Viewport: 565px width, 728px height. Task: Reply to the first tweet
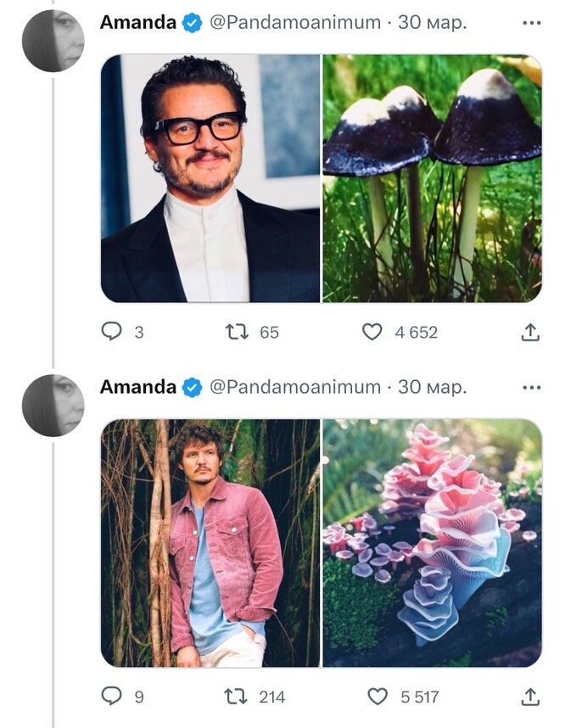click(x=112, y=332)
